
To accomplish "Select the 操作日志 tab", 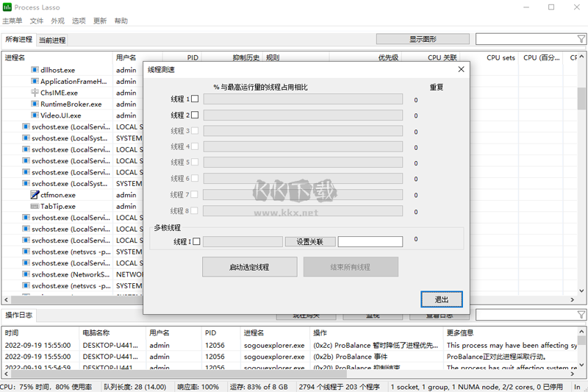I will point(18,315).
